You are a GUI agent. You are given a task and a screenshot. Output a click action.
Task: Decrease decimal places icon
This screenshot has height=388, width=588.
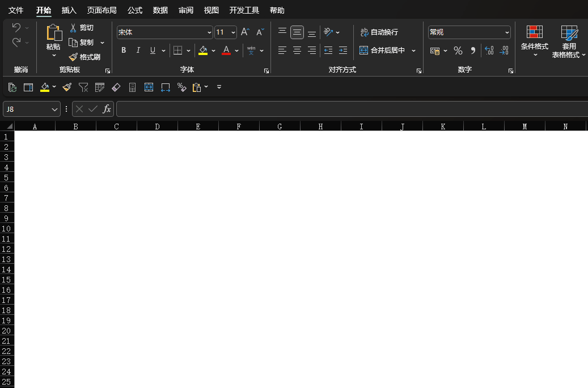coord(504,50)
